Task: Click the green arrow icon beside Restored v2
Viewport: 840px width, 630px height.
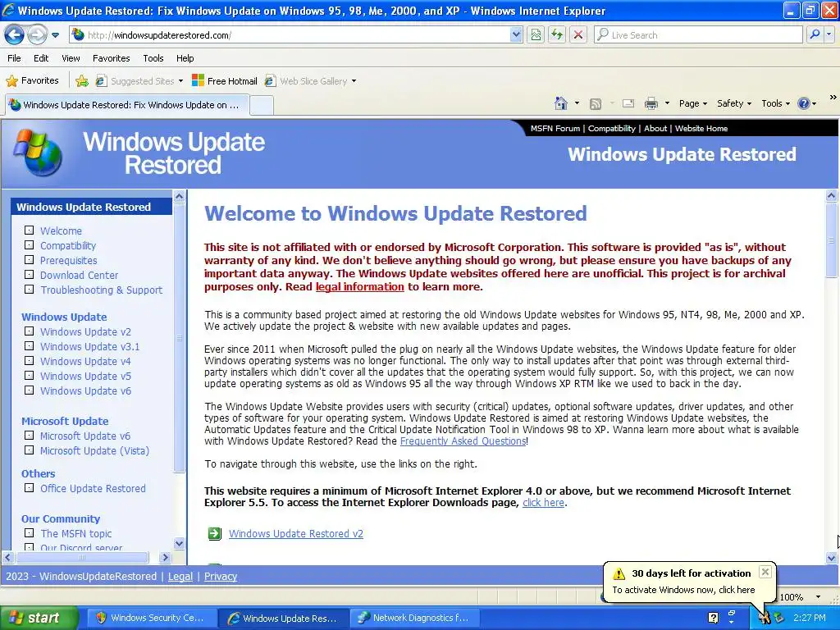Action: pos(214,533)
